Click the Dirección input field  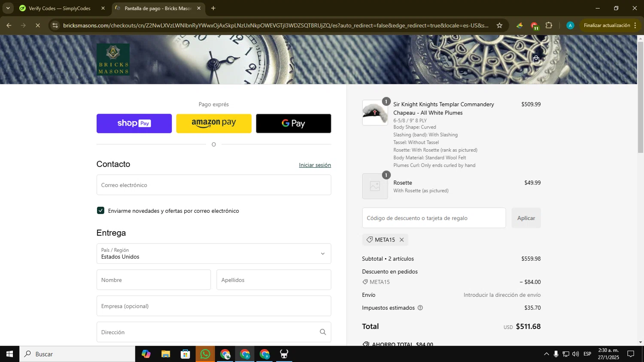tap(214, 332)
